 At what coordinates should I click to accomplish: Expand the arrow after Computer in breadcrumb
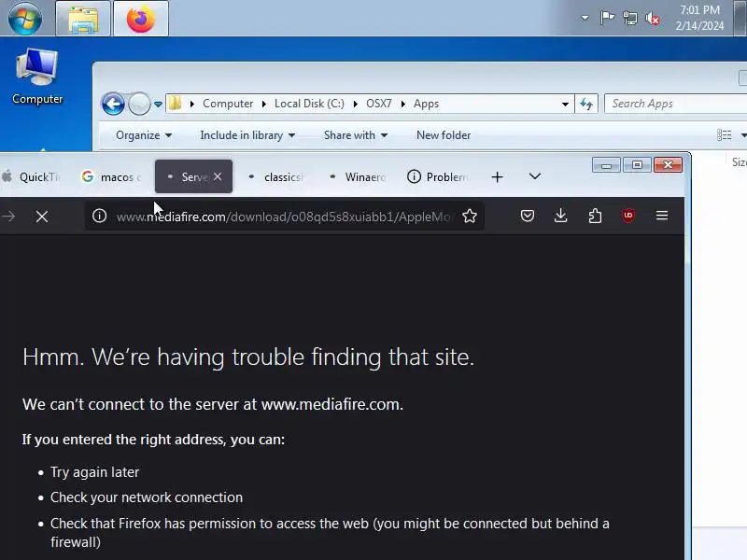click(x=264, y=104)
